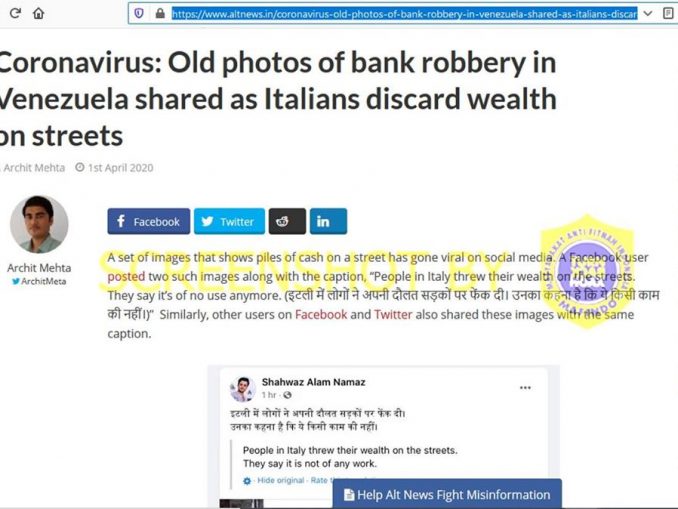This screenshot has height=509, width=678.
Task: Share the article via the Facebook button
Action: [149, 221]
